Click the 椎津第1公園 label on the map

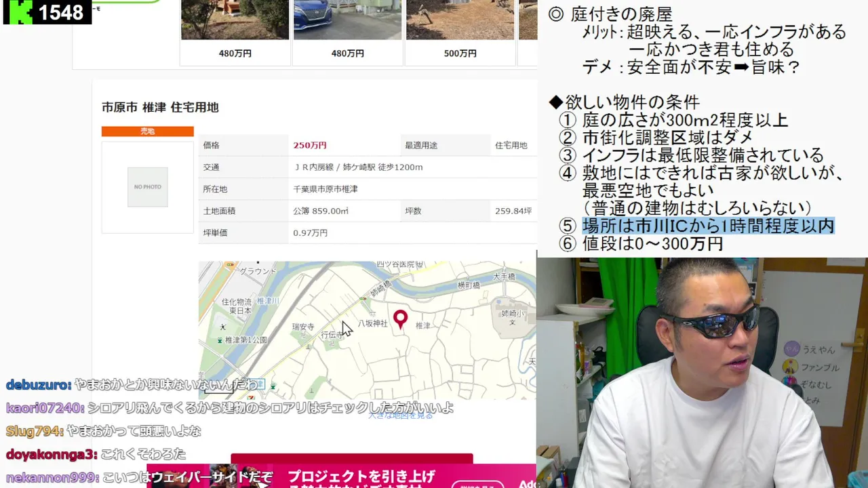click(246, 340)
